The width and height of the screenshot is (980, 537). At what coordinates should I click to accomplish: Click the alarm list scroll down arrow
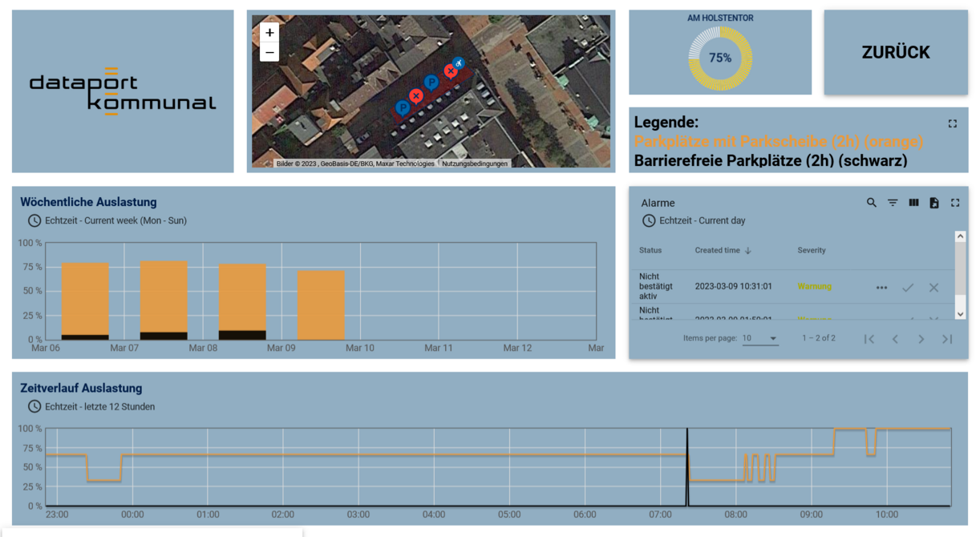click(x=960, y=313)
